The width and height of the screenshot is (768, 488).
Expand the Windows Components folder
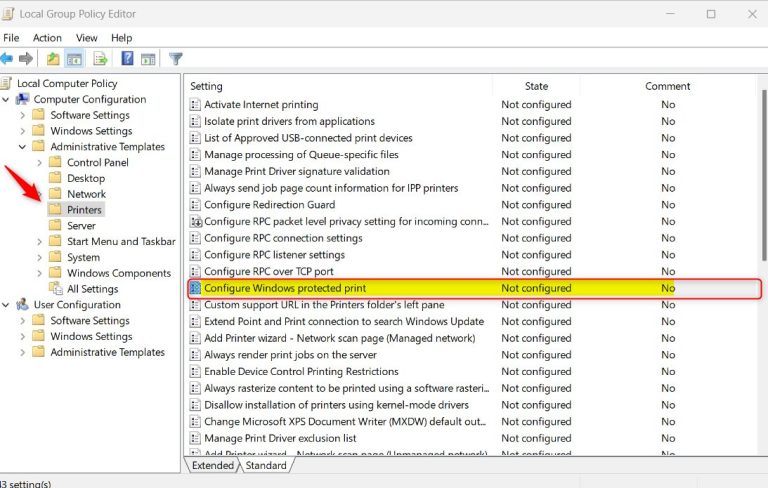coord(39,273)
